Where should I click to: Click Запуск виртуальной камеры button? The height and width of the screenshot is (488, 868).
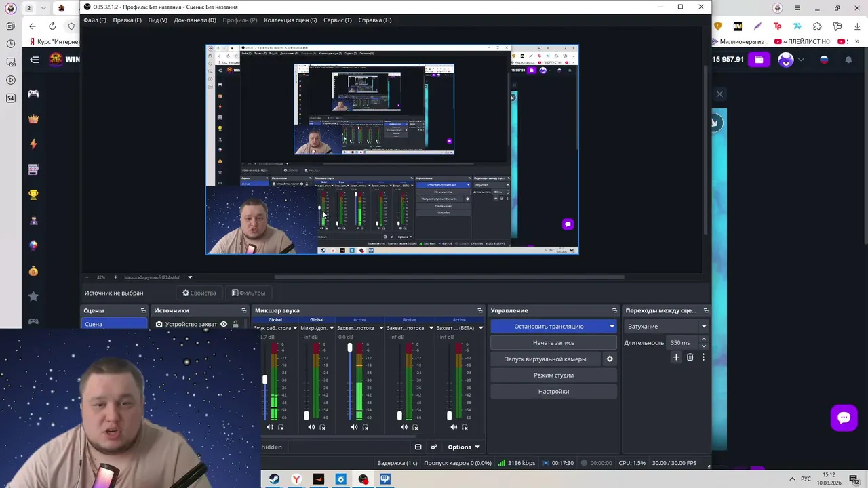point(545,359)
